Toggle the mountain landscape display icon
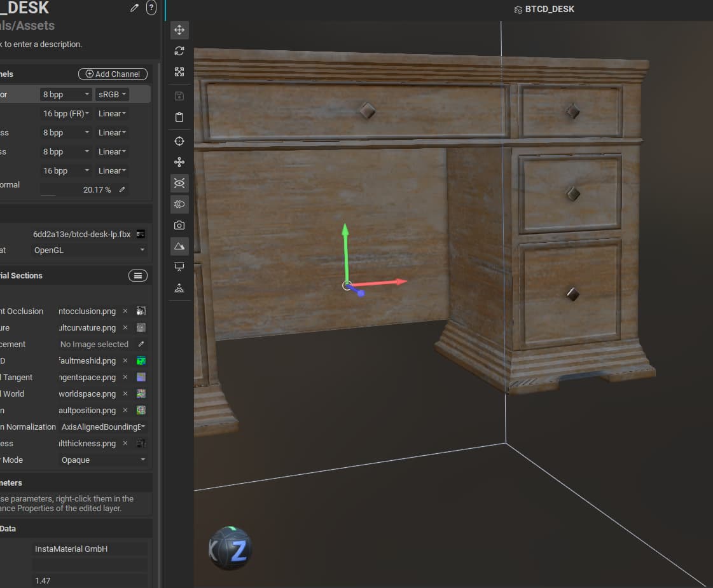Screen dimensions: 713x588 (x=179, y=246)
